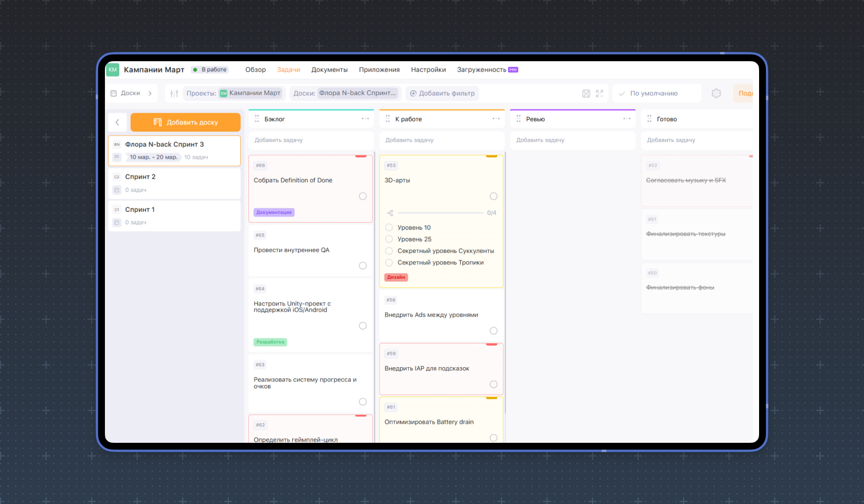This screenshot has height=504, width=864.
Task: Click the filter sliders icon beside Проекты
Action: pyautogui.click(x=174, y=94)
